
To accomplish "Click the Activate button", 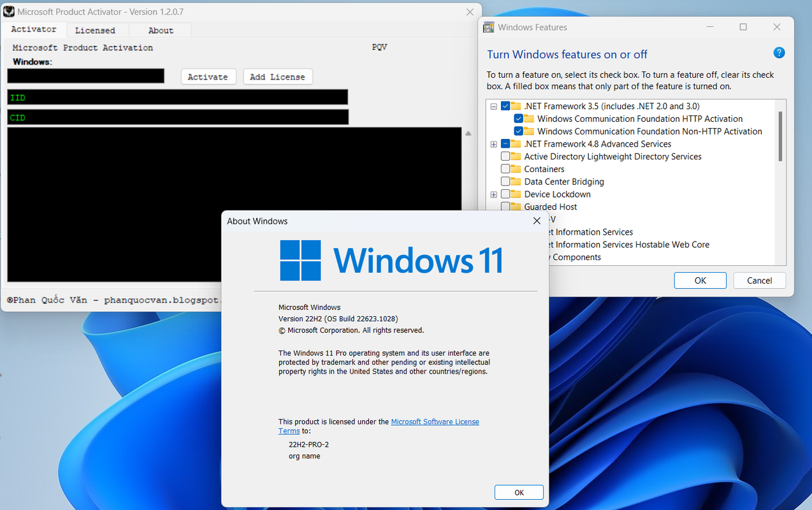I will tap(208, 76).
